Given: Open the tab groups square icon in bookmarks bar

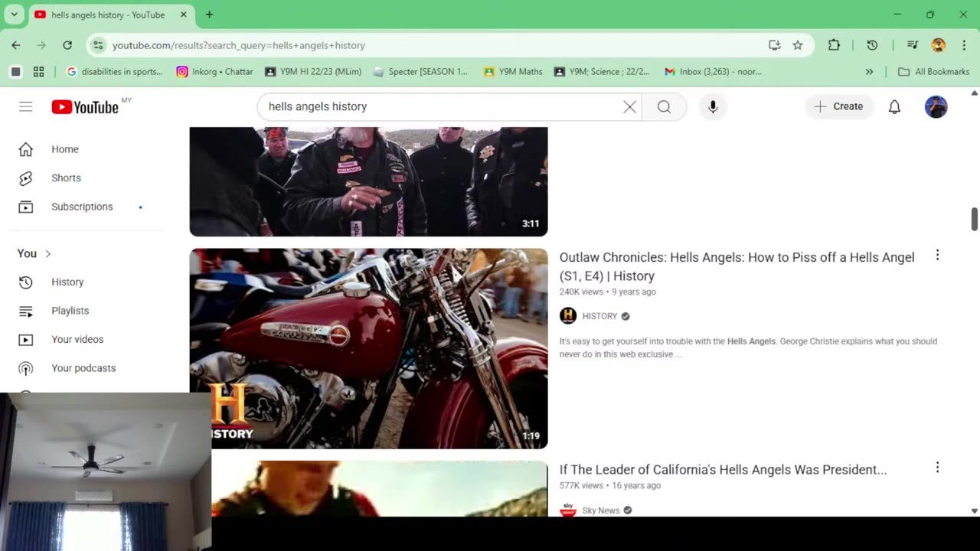Looking at the screenshot, I should pyautogui.click(x=15, y=72).
